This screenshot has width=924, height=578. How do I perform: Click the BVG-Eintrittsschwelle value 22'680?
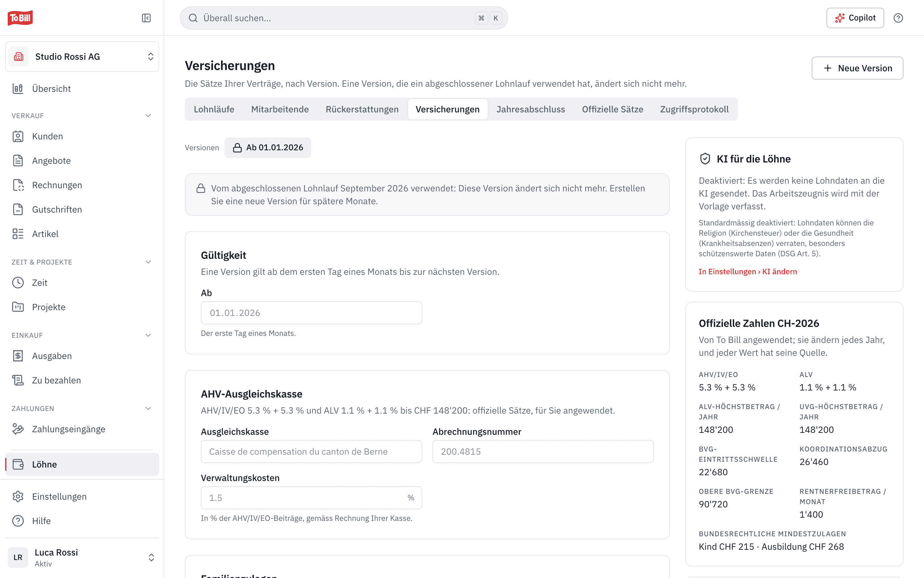click(x=713, y=472)
